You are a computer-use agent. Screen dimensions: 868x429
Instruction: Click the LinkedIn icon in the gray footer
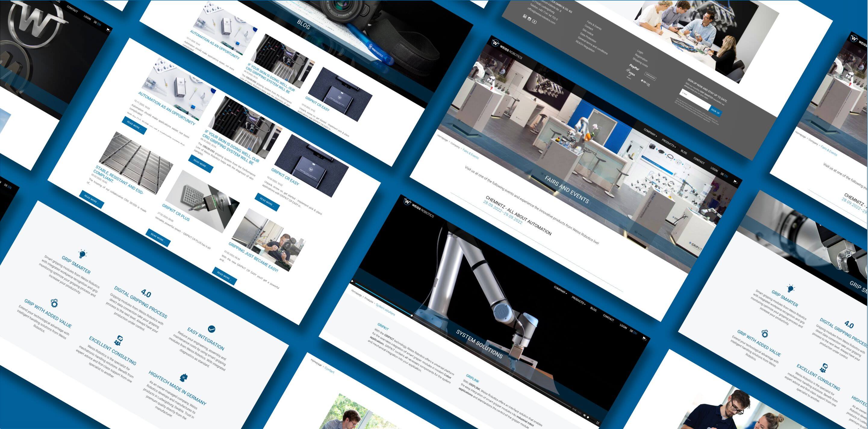[x=525, y=16]
